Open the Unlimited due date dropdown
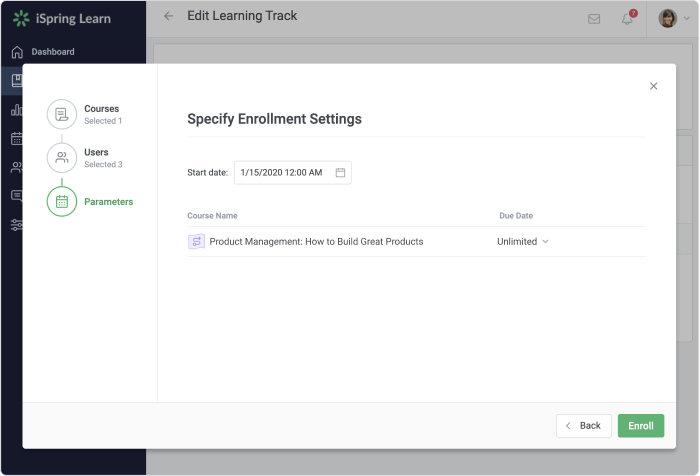 click(523, 242)
